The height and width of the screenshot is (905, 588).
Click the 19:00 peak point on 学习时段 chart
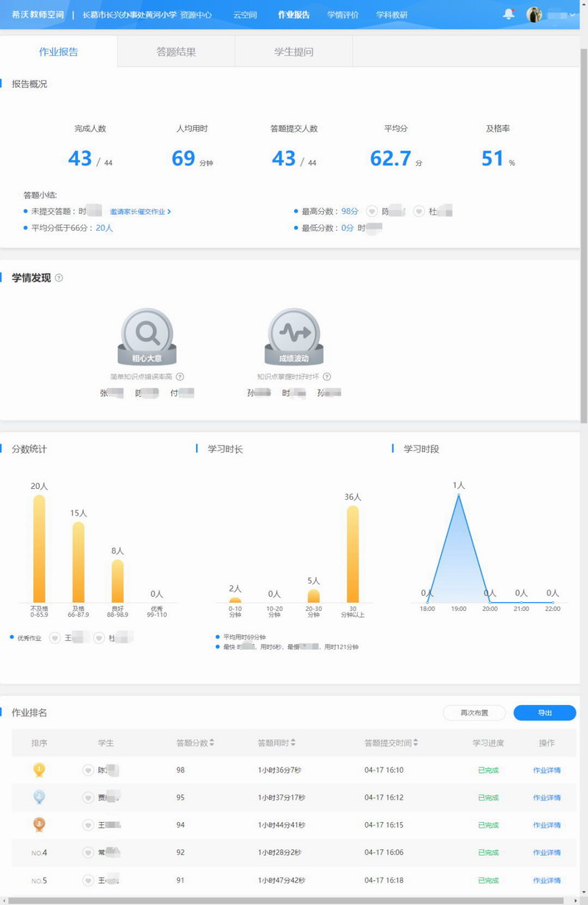coord(459,495)
